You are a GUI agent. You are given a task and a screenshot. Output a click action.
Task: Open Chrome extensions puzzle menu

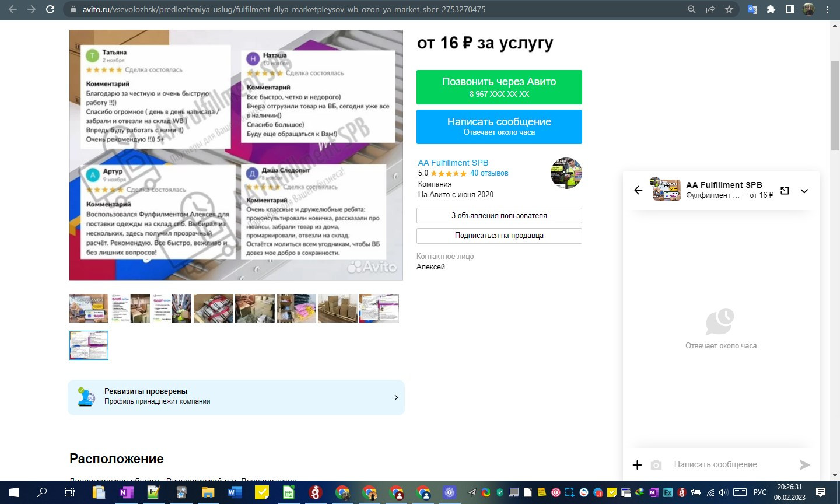coord(771,9)
